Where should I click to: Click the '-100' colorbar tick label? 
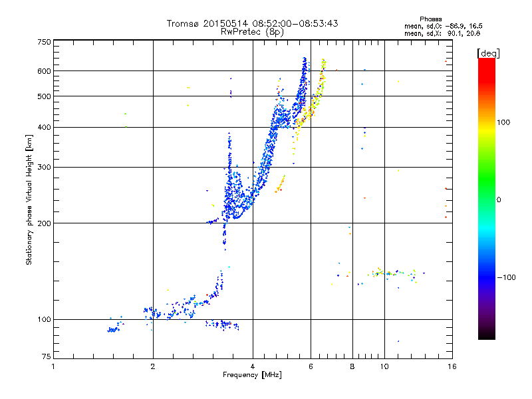(x=506, y=277)
